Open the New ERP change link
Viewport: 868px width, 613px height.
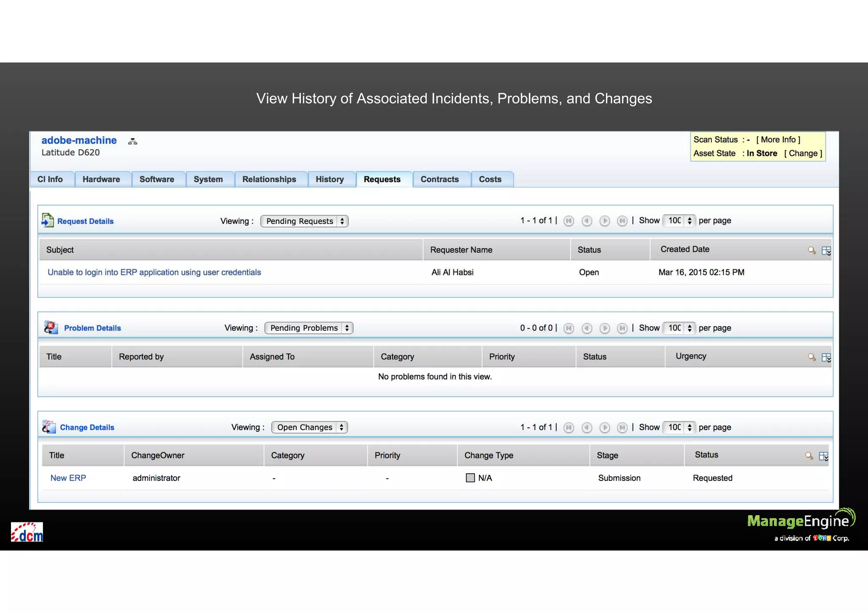tap(68, 478)
